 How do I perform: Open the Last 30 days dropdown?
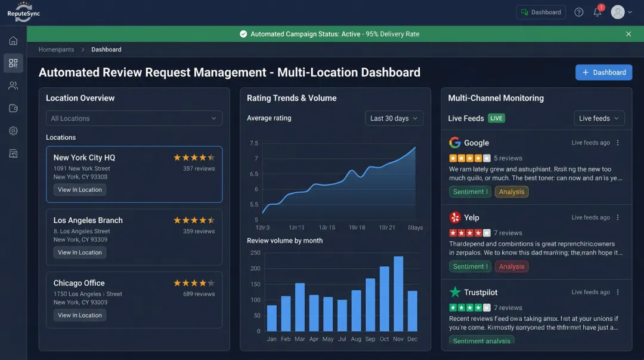pos(394,118)
